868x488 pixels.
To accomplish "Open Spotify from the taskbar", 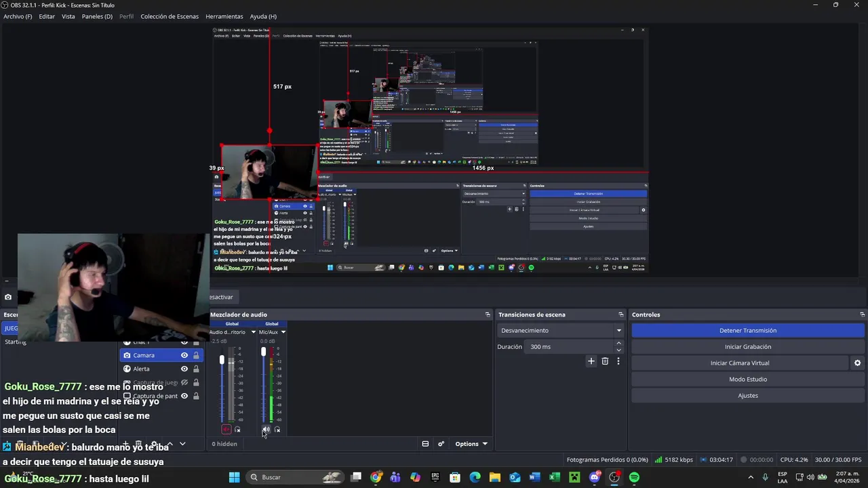I will pos(634,477).
